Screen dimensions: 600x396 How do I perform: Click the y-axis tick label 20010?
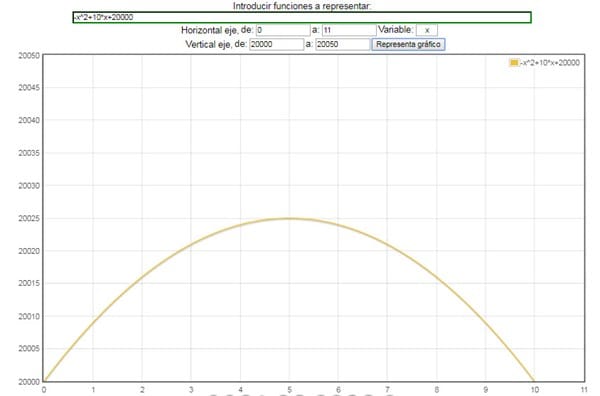tap(29, 316)
